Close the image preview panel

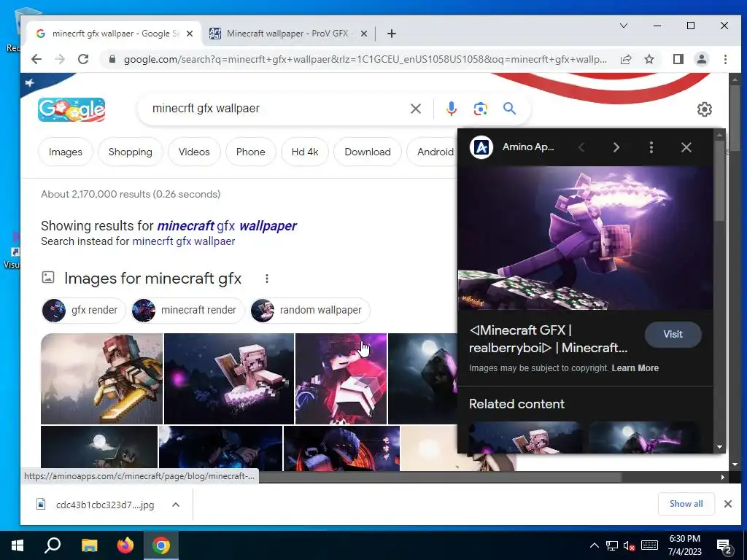pos(686,147)
